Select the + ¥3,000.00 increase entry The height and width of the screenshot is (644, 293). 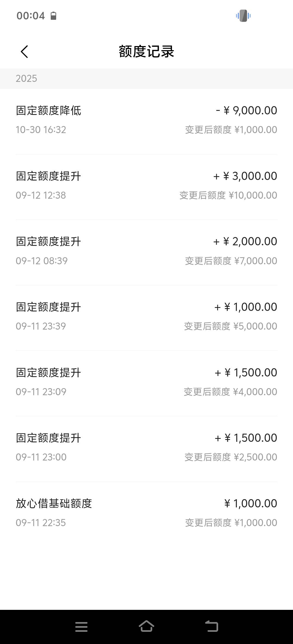pyautogui.click(x=146, y=185)
